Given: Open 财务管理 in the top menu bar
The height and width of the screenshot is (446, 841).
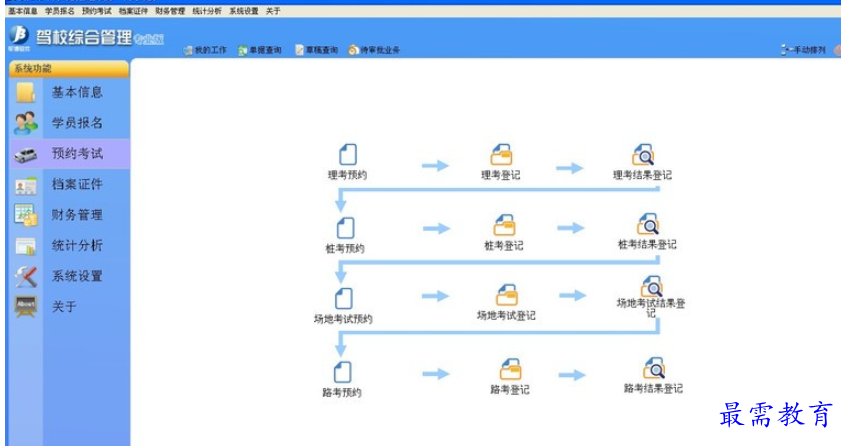Looking at the screenshot, I should pyautogui.click(x=170, y=11).
